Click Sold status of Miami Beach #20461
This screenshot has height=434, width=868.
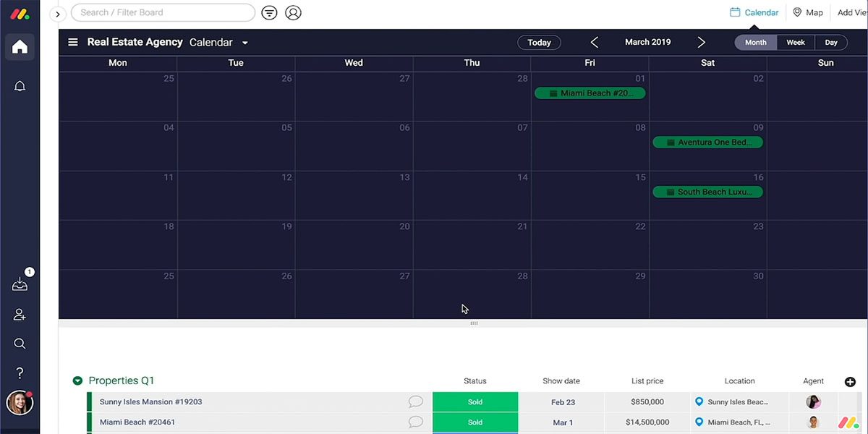(475, 422)
